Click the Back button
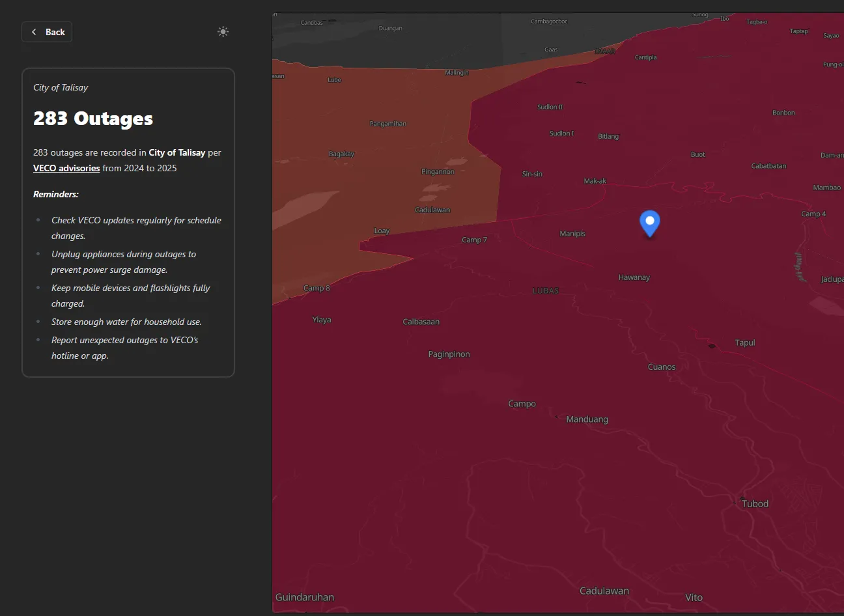Screen dimensions: 844x616 click(47, 32)
